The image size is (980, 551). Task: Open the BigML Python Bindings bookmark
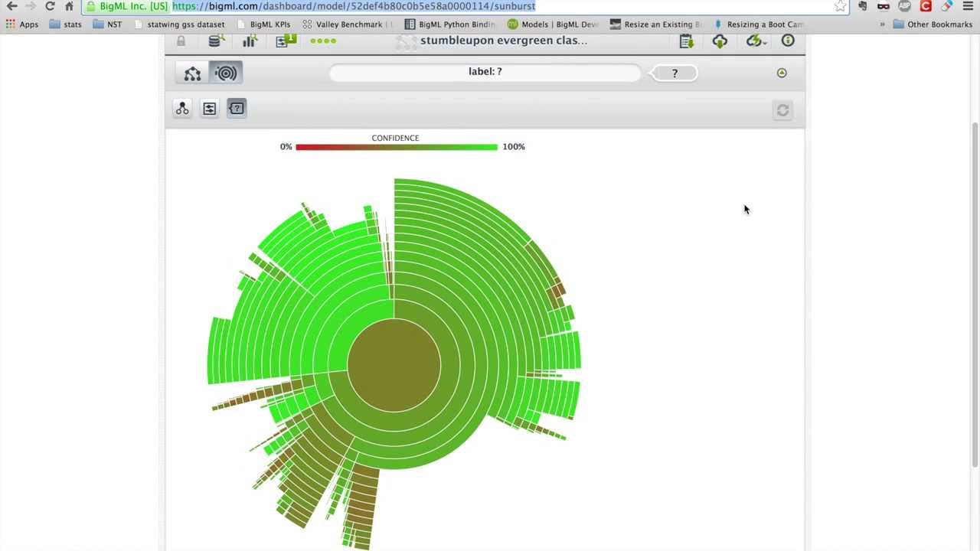tap(450, 24)
